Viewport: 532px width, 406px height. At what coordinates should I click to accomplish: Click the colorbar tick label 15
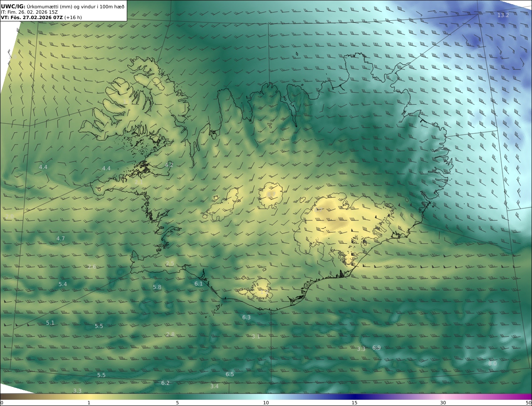[x=355, y=403]
